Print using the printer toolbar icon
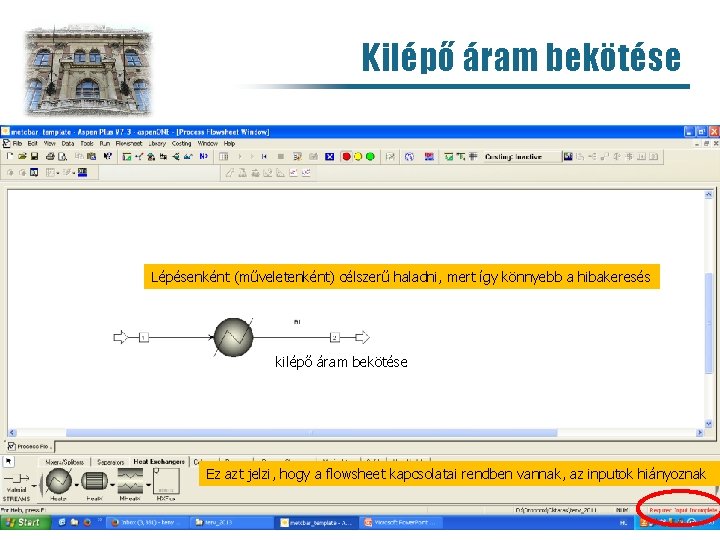The image size is (720, 540). [51, 157]
